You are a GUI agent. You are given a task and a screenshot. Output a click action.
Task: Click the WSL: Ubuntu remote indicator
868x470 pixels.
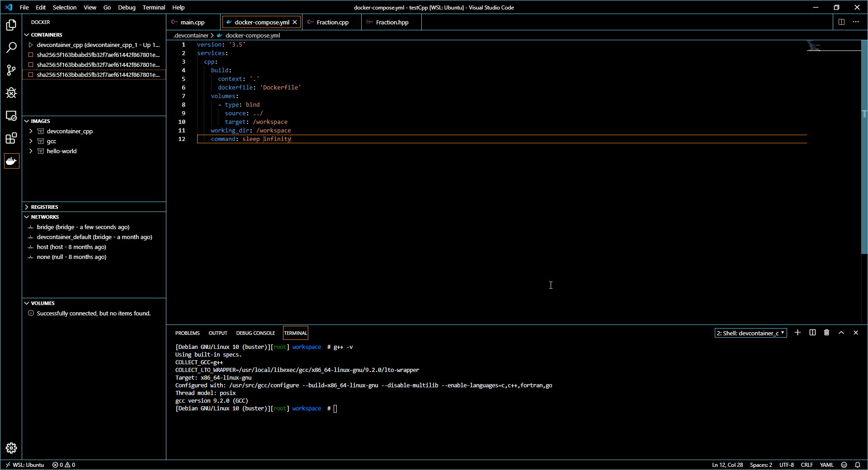25,465
